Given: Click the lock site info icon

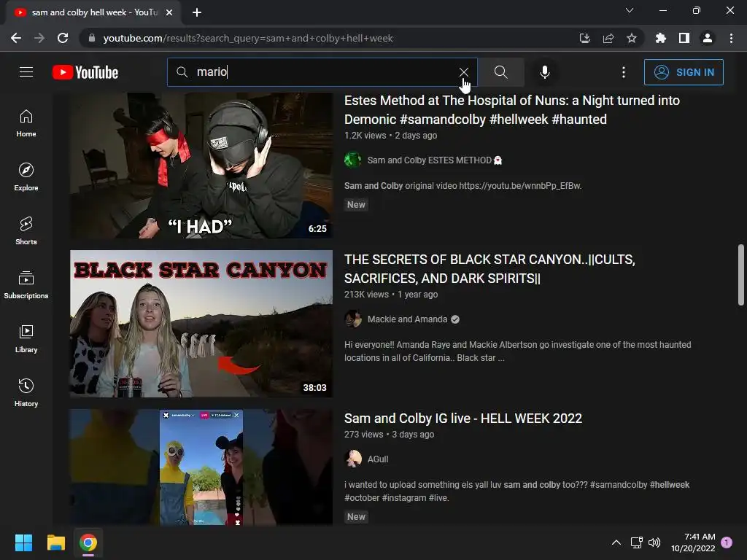Looking at the screenshot, I should point(92,38).
